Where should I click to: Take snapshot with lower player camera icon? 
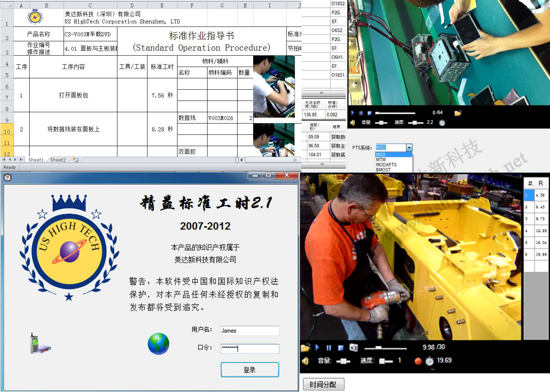(x=353, y=348)
